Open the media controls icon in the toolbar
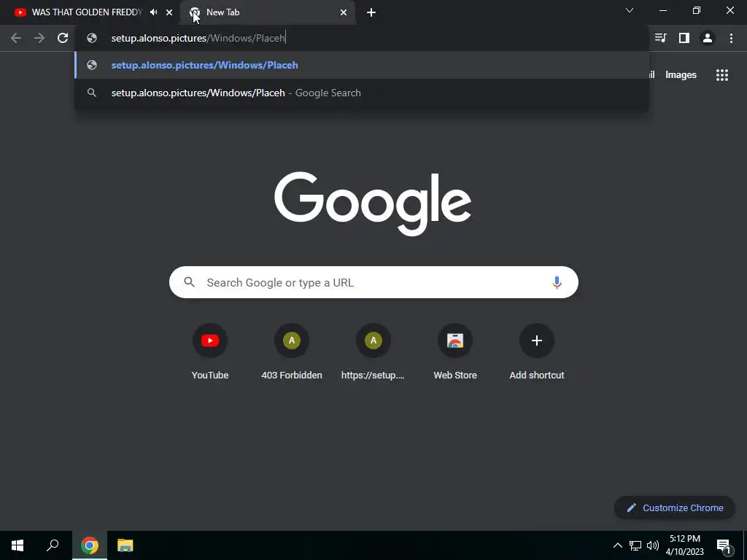747x560 pixels. pos(660,38)
